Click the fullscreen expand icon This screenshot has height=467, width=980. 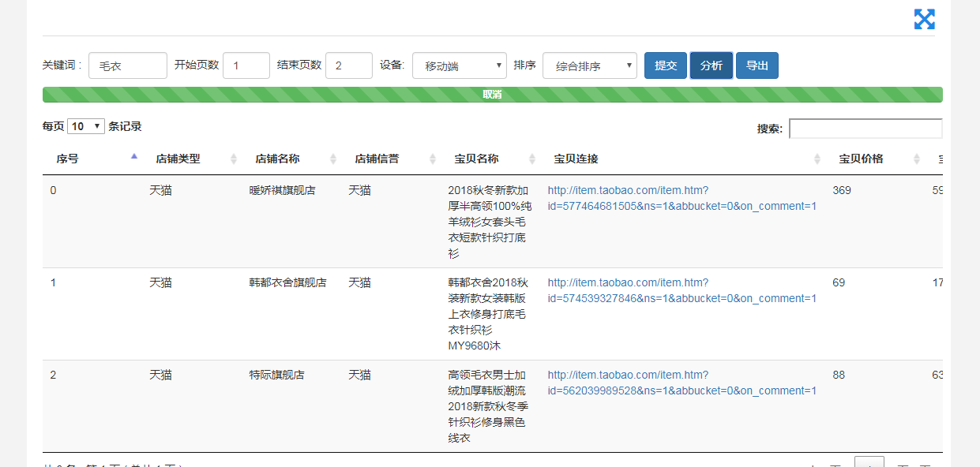coord(924,20)
